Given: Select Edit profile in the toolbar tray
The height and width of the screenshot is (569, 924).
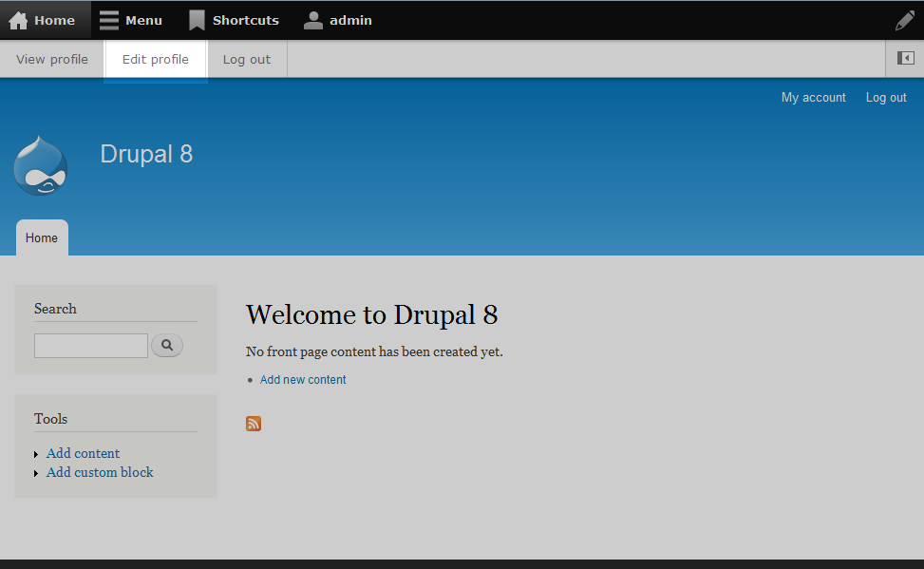Looking at the screenshot, I should (156, 59).
